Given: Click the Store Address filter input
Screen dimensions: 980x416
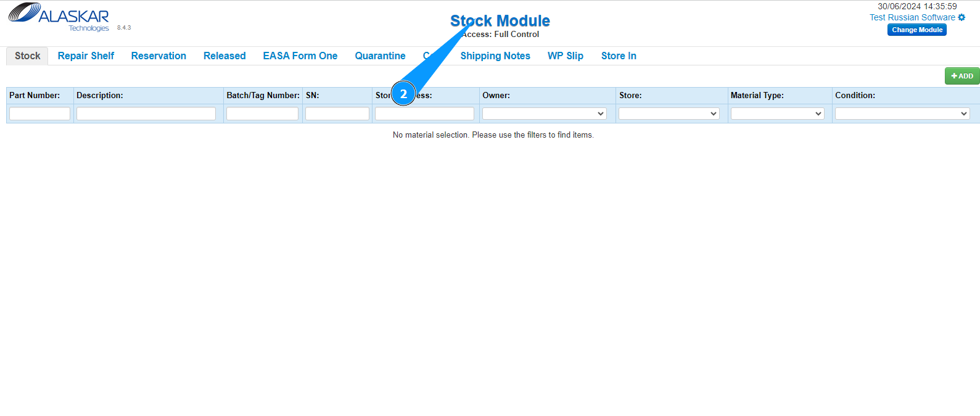Looking at the screenshot, I should (x=424, y=114).
